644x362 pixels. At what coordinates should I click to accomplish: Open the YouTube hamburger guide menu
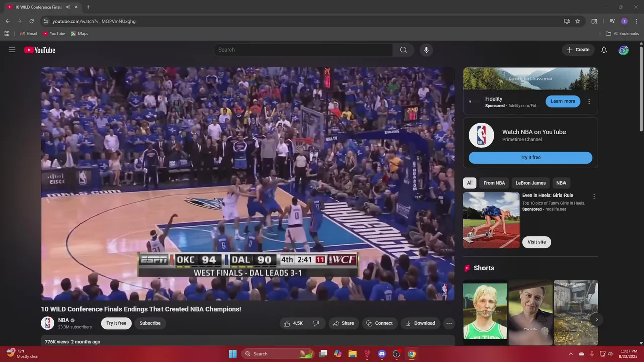pos(12,50)
